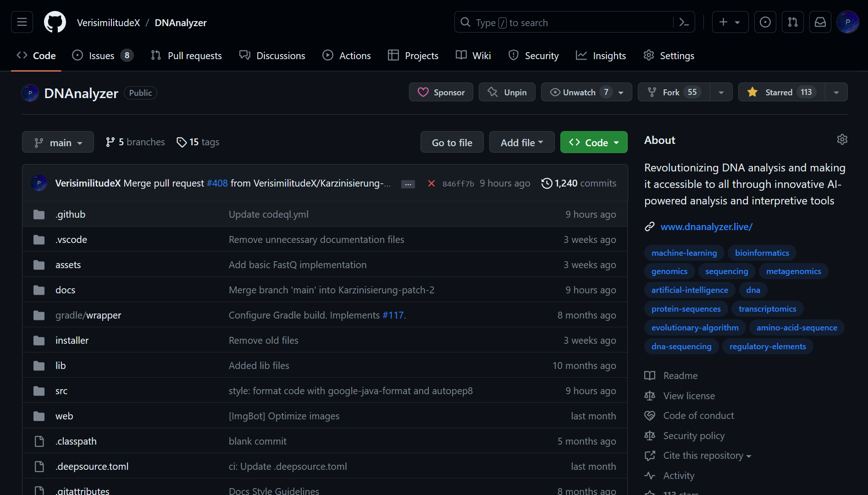Open the command palette icon in the search bar
Screen dimensions: 868x495
tap(684, 22)
